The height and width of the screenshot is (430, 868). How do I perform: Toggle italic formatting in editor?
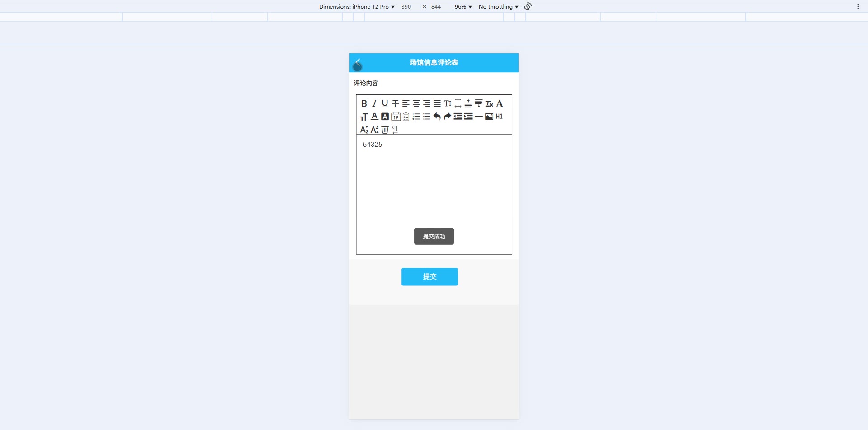374,103
